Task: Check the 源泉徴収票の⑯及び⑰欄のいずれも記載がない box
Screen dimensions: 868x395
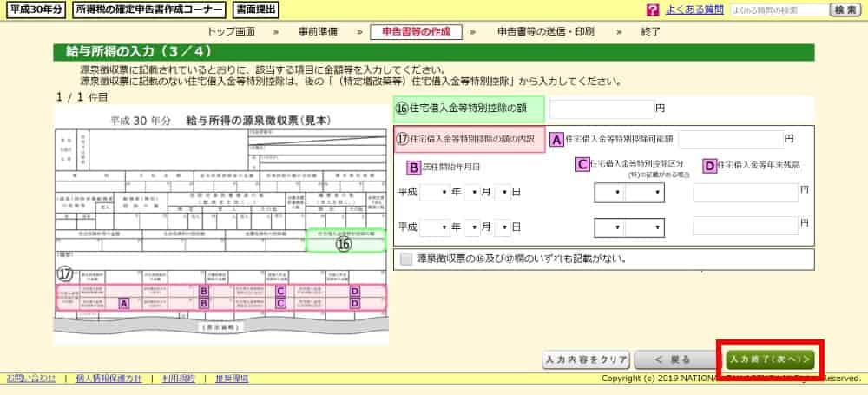Action: 406,259
